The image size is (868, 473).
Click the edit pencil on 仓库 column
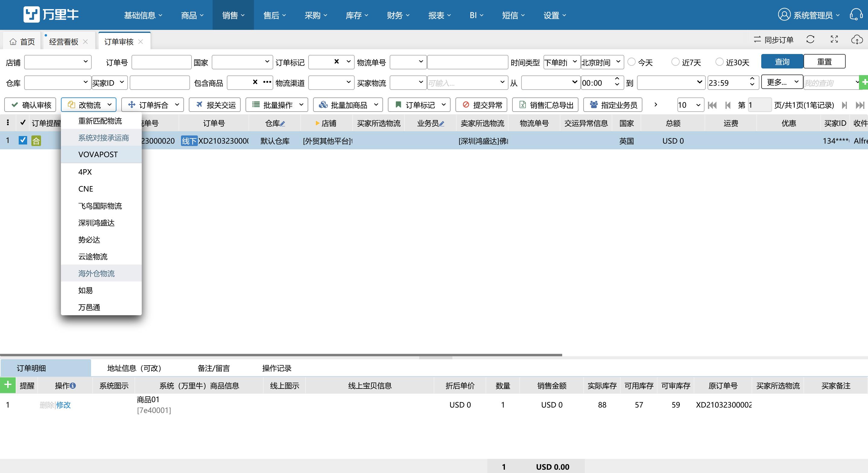[x=282, y=124]
